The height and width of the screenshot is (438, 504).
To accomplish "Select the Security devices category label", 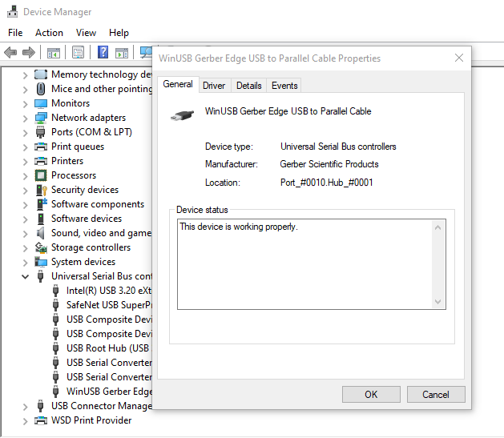I will (x=85, y=190).
